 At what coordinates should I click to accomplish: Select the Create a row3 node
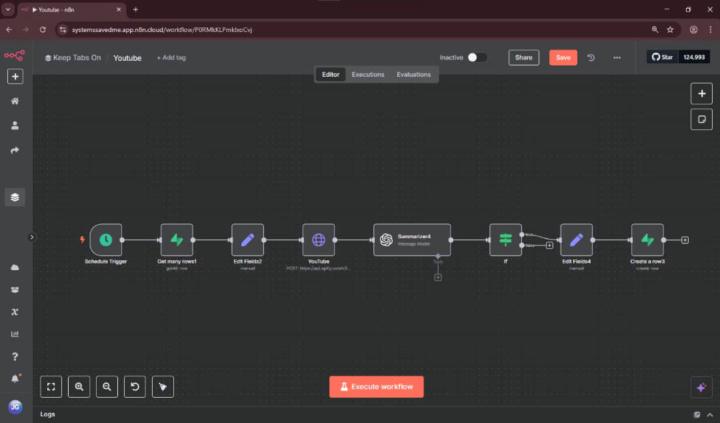pyautogui.click(x=647, y=240)
